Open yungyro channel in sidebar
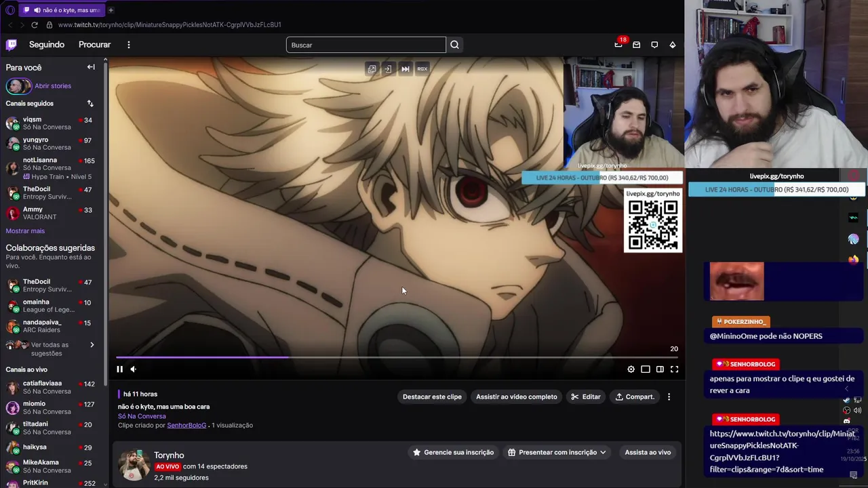The height and width of the screenshot is (488, 868). [x=53, y=144]
